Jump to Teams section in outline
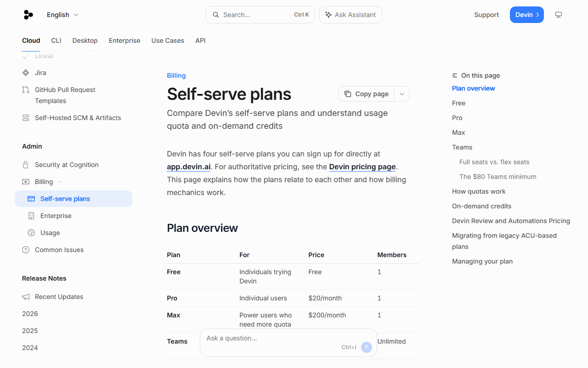The image size is (588, 368). (462, 147)
